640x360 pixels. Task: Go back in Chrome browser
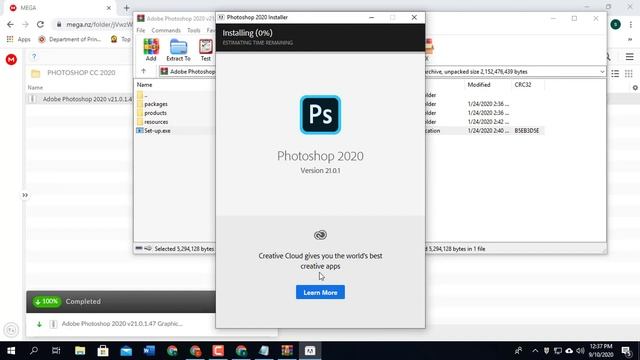point(10,24)
